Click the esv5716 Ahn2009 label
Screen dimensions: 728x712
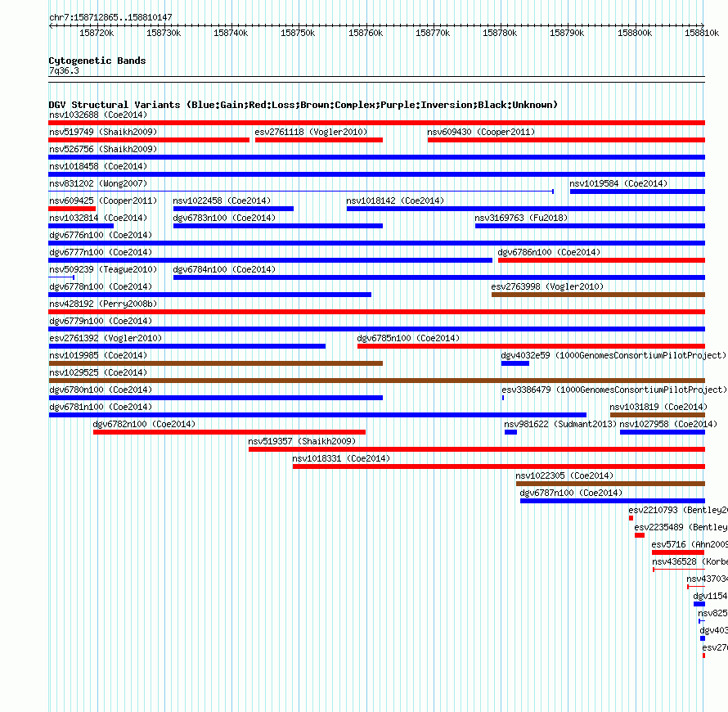690,544
